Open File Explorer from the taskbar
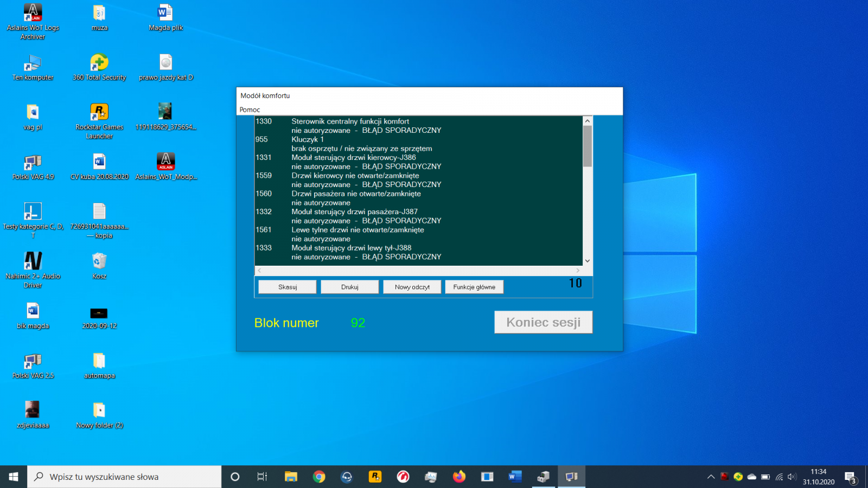This screenshot has width=868, height=488. click(291, 477)
